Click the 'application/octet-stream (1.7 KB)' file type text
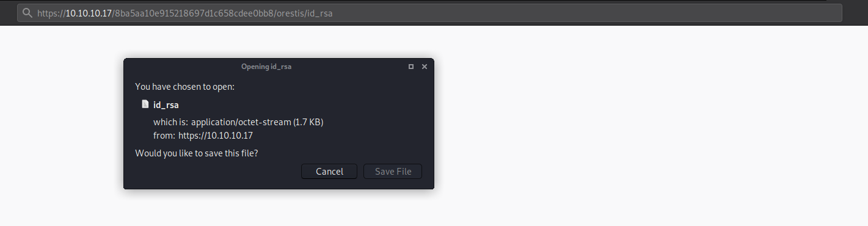This screenshot has height=226, width=868. coord(257,122)
